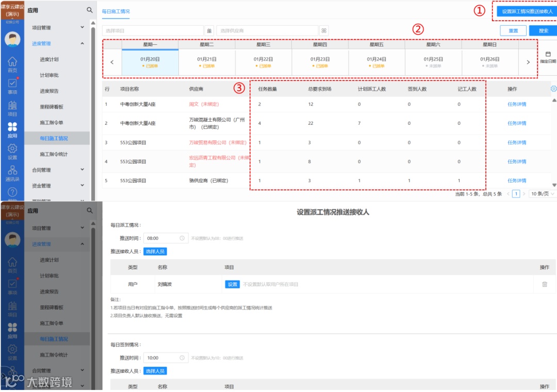Click 设置派工情况推送接收人 button
Image resolution: width=557 pixels, height=392 pixels.
click(527, 11)
